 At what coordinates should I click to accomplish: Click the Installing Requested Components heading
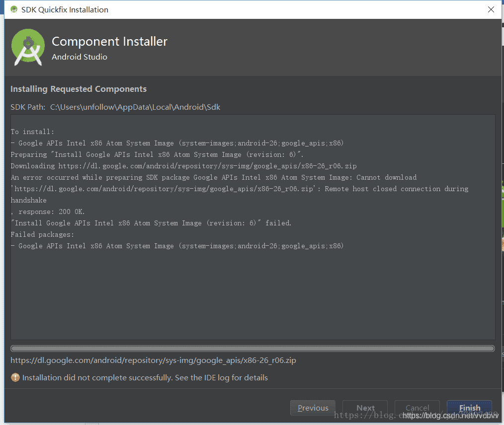point(78,89)
